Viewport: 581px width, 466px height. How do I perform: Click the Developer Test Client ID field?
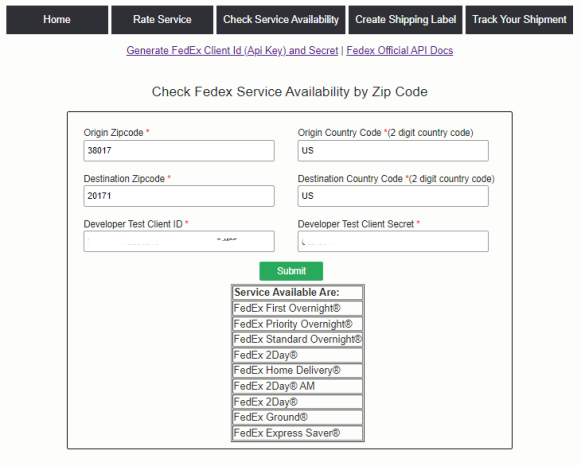coord(179,242)
